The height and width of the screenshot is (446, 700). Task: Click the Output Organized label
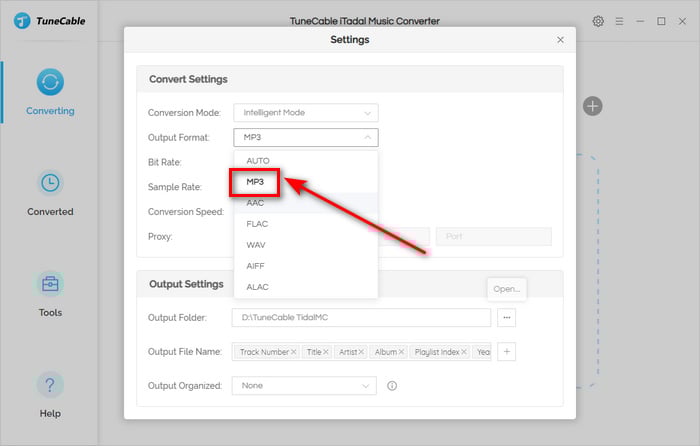click(185, 386)
